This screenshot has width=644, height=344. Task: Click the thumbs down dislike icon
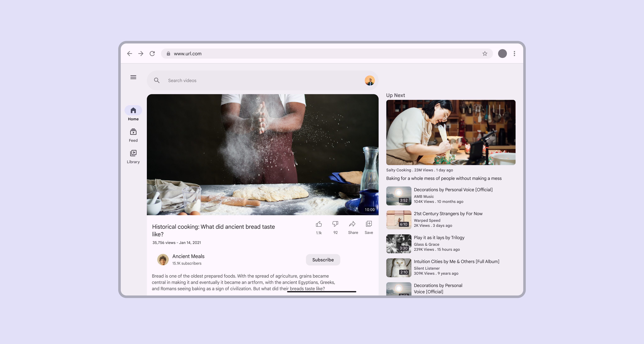pyautogui.click(x=335, y=224)
